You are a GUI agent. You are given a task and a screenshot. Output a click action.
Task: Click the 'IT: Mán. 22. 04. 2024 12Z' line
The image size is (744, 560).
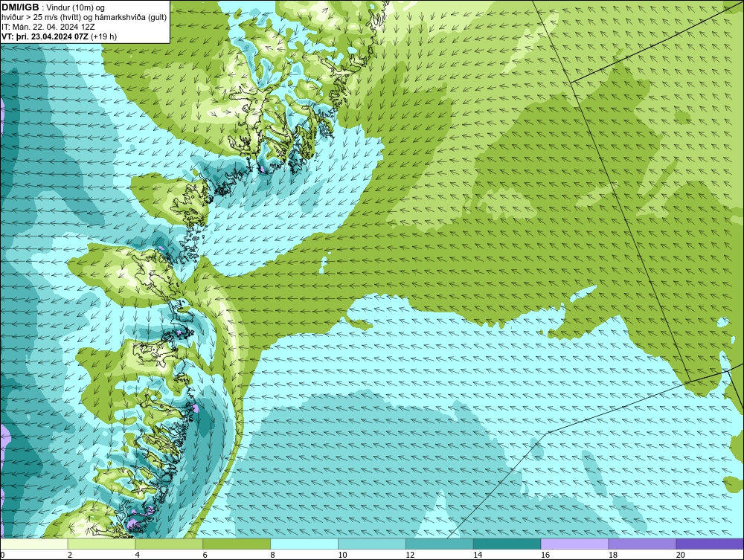click(48, 27)
